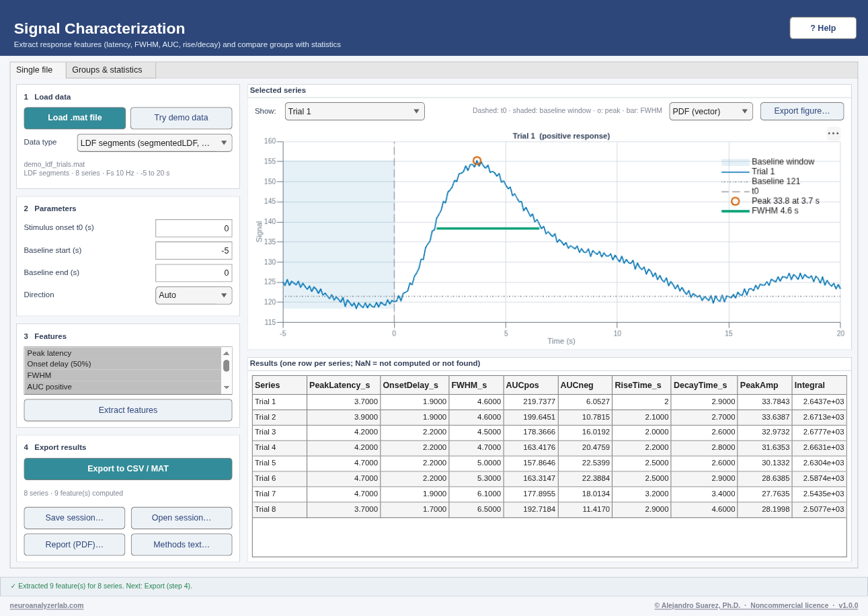Click Export figure…

point(801,111)
